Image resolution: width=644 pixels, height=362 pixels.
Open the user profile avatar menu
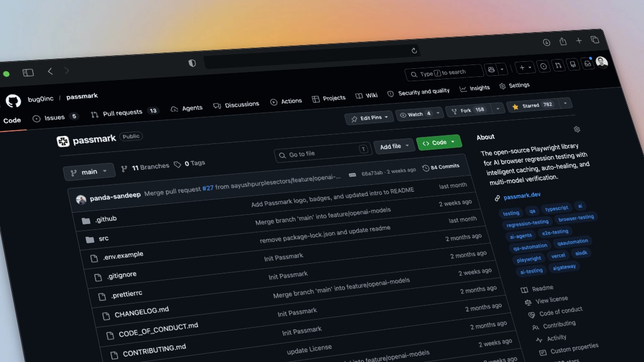[602, 62]
